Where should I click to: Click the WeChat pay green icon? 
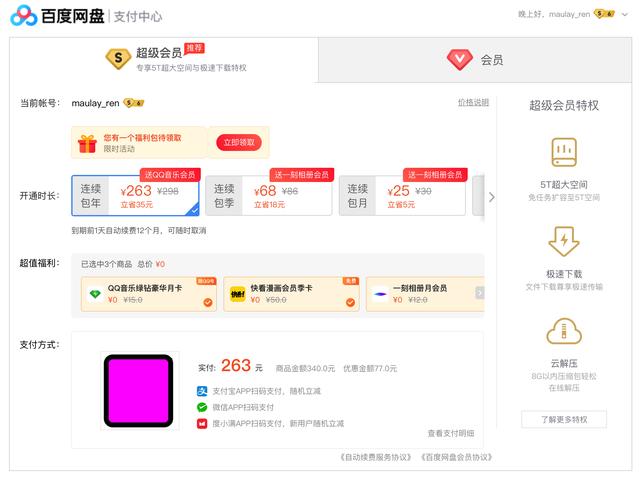click(x=202, y=407)
